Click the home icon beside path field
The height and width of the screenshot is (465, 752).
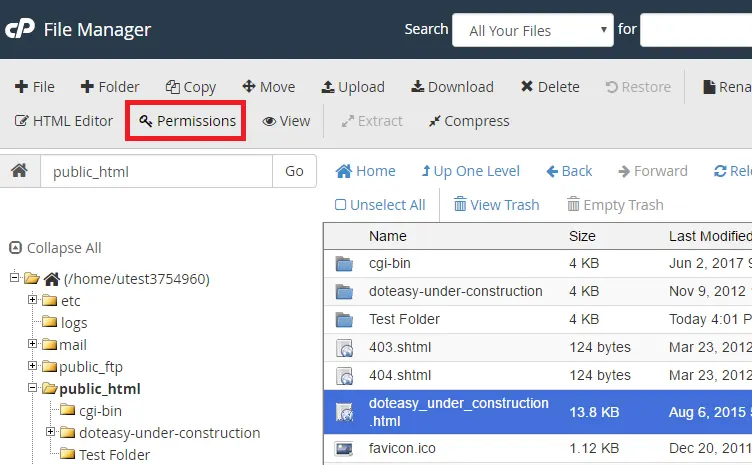[x=19, y=171]
